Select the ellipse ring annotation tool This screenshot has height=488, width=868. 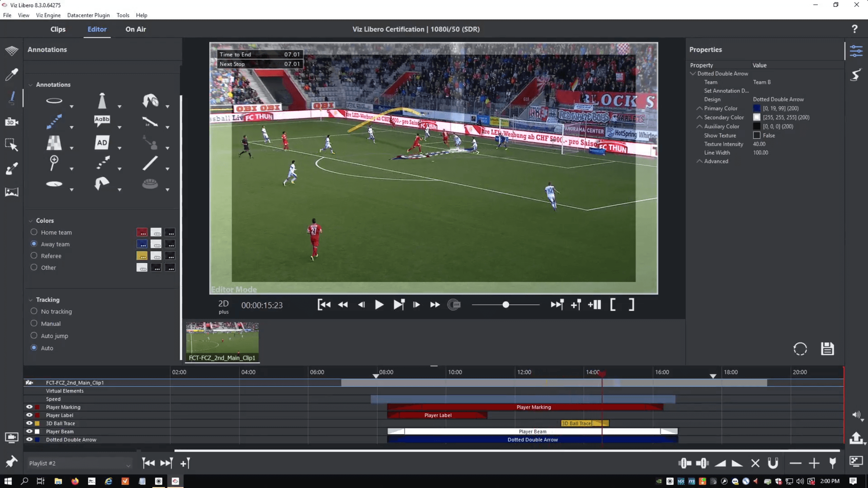point(54,101)
